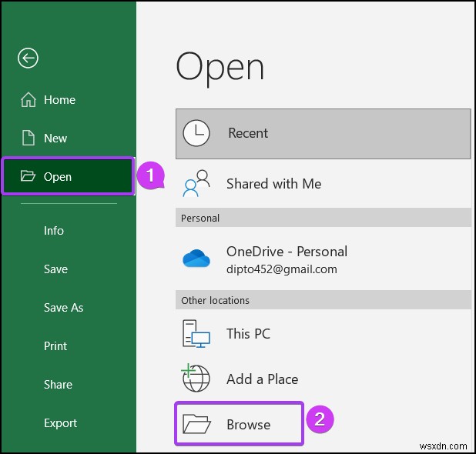Screen dimensions: 476x454
Task: Select Export in the sidebar
Action: tap(69, 423)
